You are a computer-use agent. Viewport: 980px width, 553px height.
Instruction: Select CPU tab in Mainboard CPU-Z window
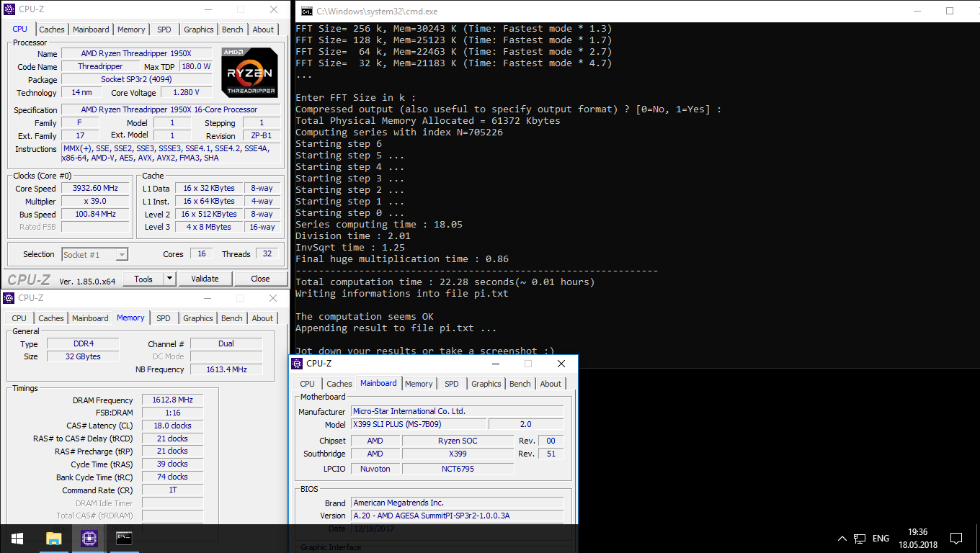click(307, 384)
